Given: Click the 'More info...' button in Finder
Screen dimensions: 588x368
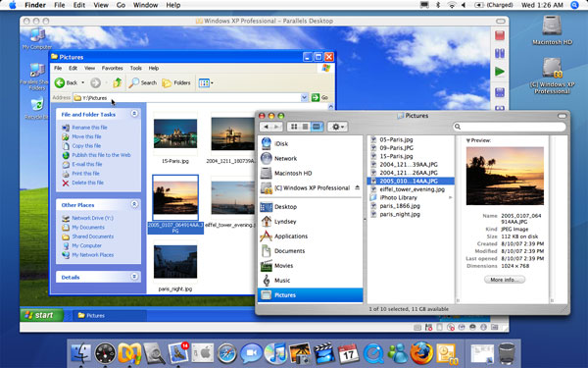Looking at the screenshot, I should pyautogui.click(x=505, y=280).
